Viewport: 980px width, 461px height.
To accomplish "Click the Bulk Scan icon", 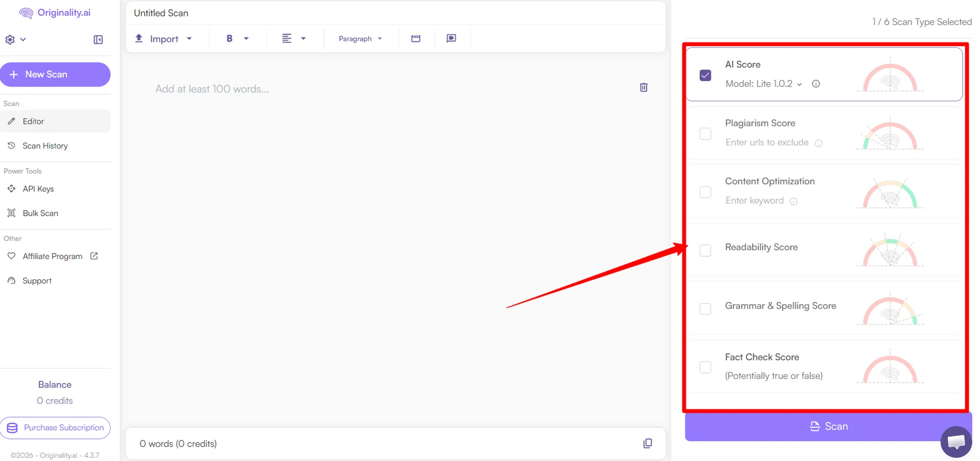I will click(x=11, y=213).
